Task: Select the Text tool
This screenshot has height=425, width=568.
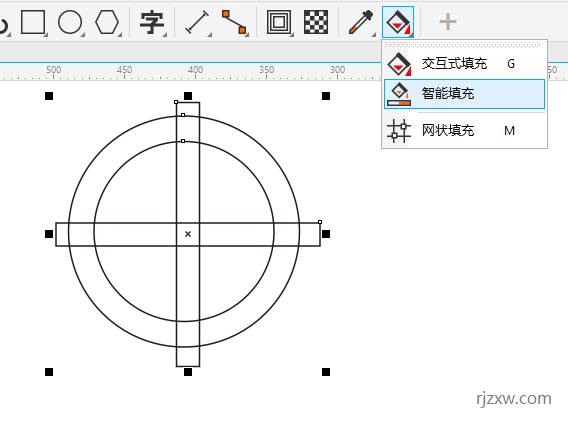Action: click(x=152, y=22)
